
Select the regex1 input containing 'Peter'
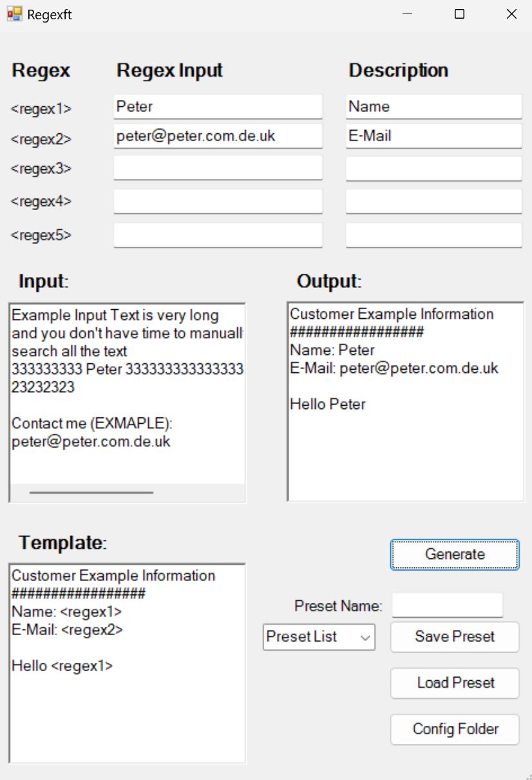pyautogui.click(x=218, y=106)
